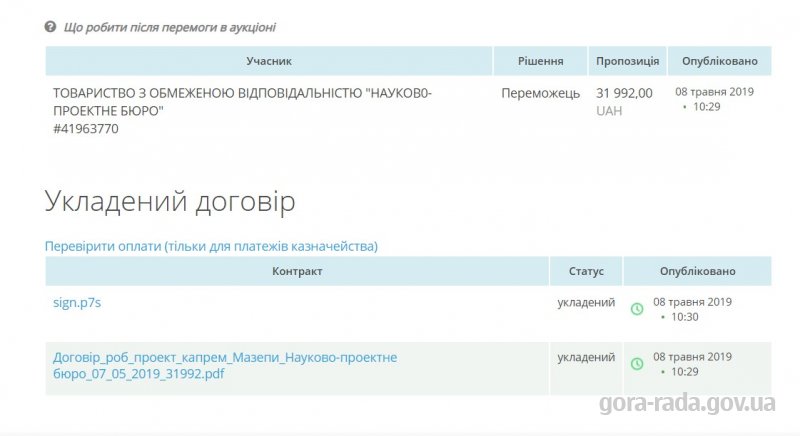Open the Договір_роб_проект_капрем_Мазепи pdf link
This screenshot has height=436, width=800.
(x=225, y=365)
